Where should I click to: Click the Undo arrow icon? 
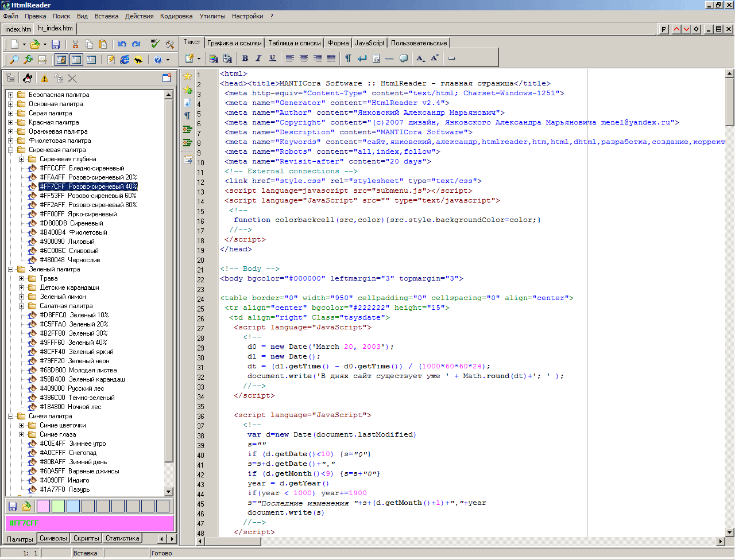coord(122,44)
